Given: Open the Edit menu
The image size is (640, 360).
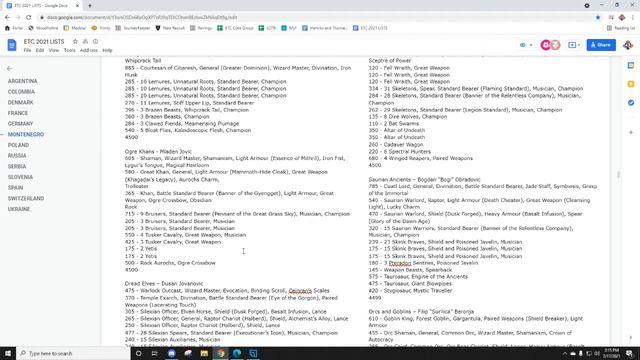Looking at the screenshot, I should click(40, 50).
